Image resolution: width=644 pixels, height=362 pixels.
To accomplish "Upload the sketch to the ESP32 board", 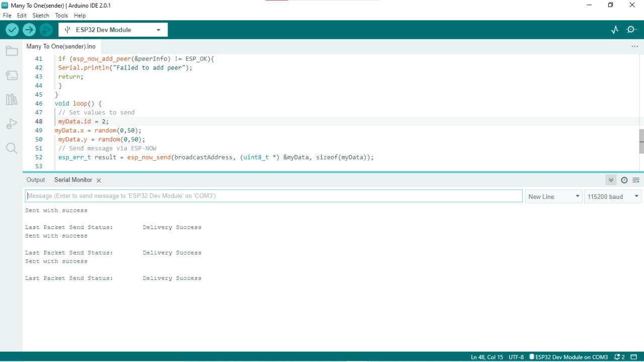I will click(29, 29).
